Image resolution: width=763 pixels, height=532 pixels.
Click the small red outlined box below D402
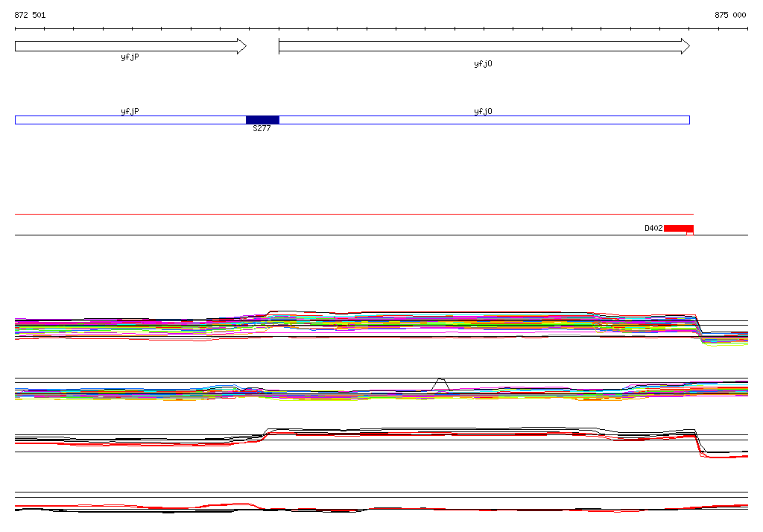point(690,234)
